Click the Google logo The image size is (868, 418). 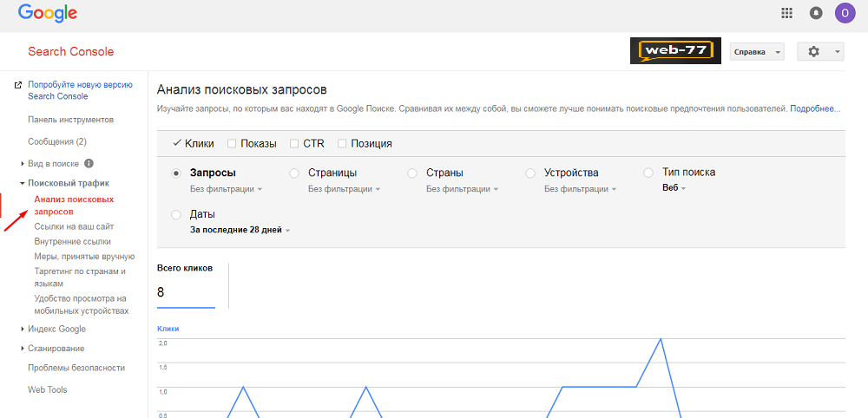tap(48, 13)
